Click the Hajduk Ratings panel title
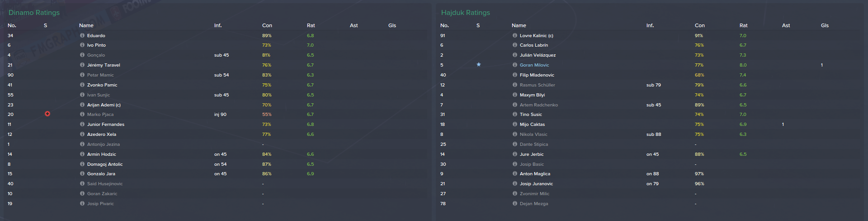Screen dimensions: 868x221 click(x=466, y=13)
